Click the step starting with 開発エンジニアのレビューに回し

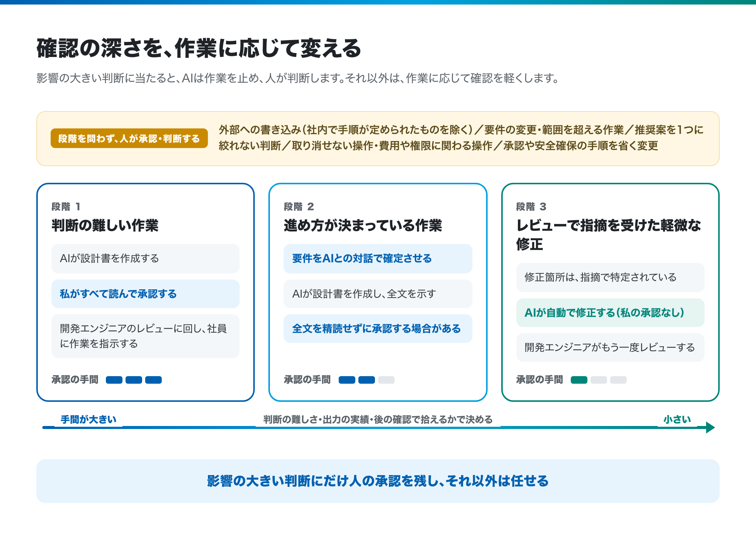pyautogui.click(x=146, y=336)
